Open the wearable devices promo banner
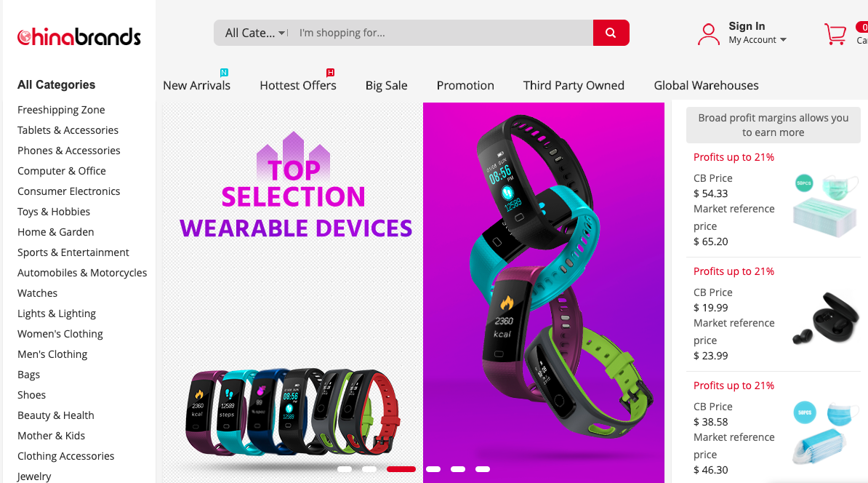868x483 pixels. click(x=414, y=292)
